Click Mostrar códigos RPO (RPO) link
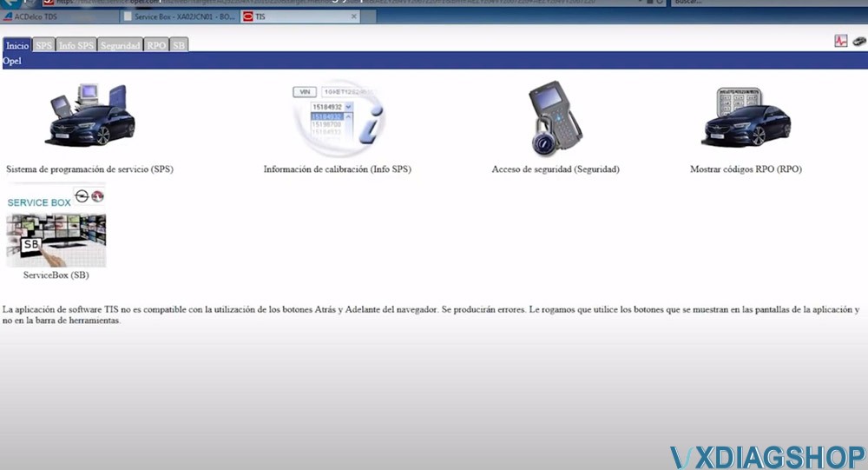 click(746, 169)
